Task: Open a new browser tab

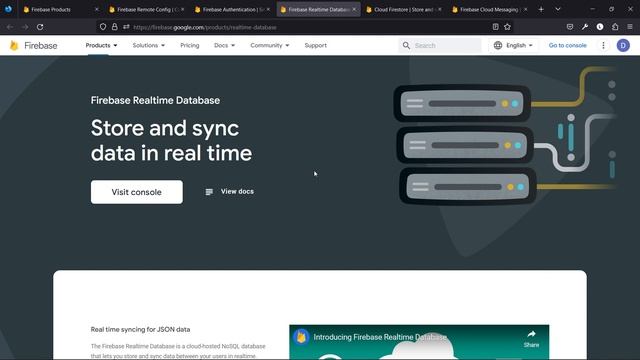Action: (541, 9)
